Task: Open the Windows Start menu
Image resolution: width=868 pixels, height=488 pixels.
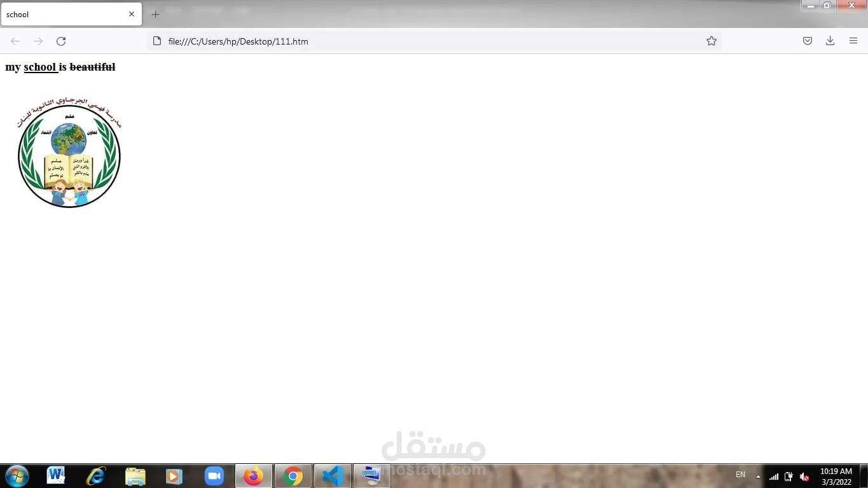Action: tap(17, 476)
